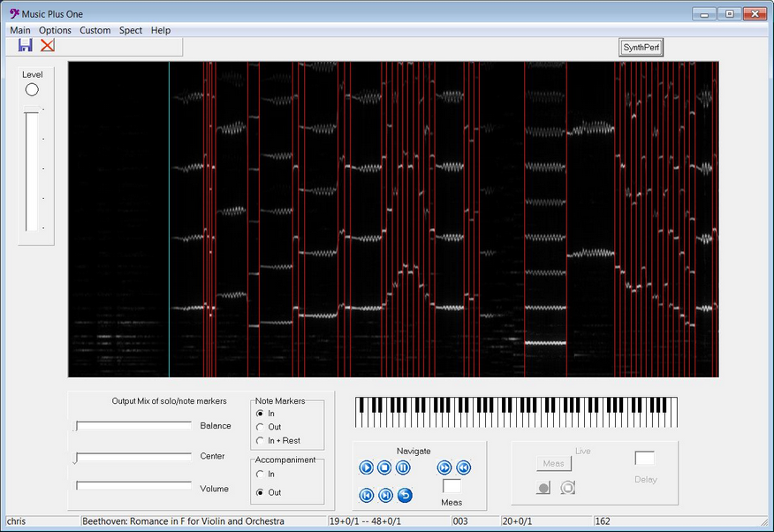The width and height of the screenshot is (774, 532).
Task: Click the SynthPerf button
Action: [x=641, y=48]
